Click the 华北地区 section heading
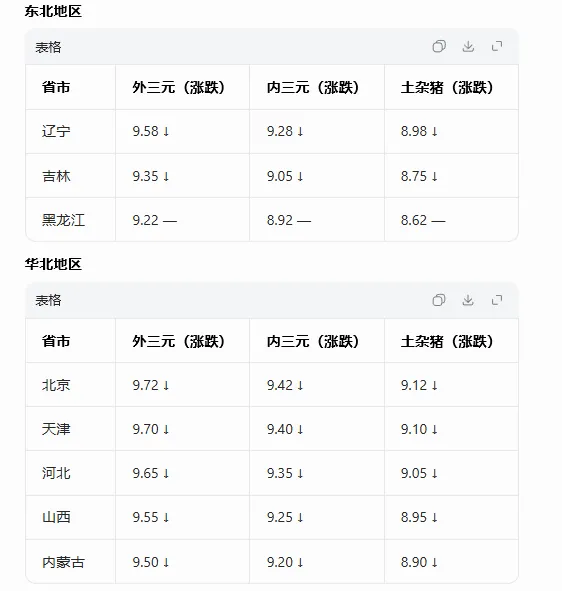562x591 pixels. 53,264
